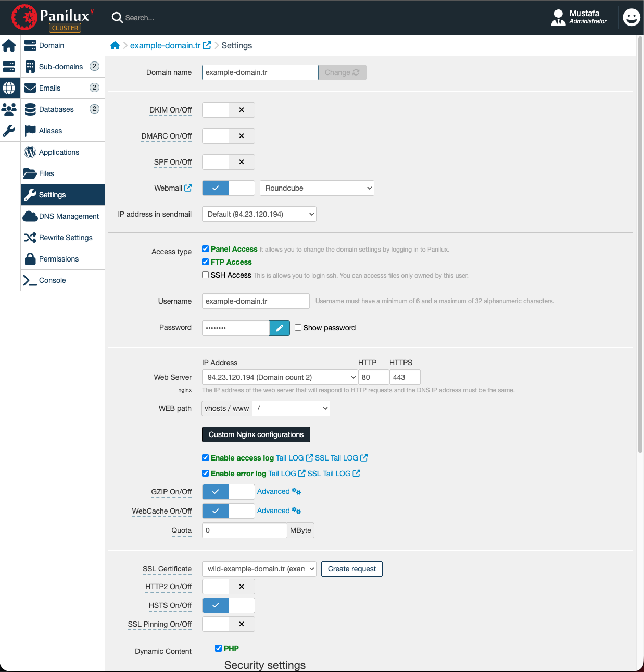
Task: Click inside the Quota input field
Action: click(244, 530)
